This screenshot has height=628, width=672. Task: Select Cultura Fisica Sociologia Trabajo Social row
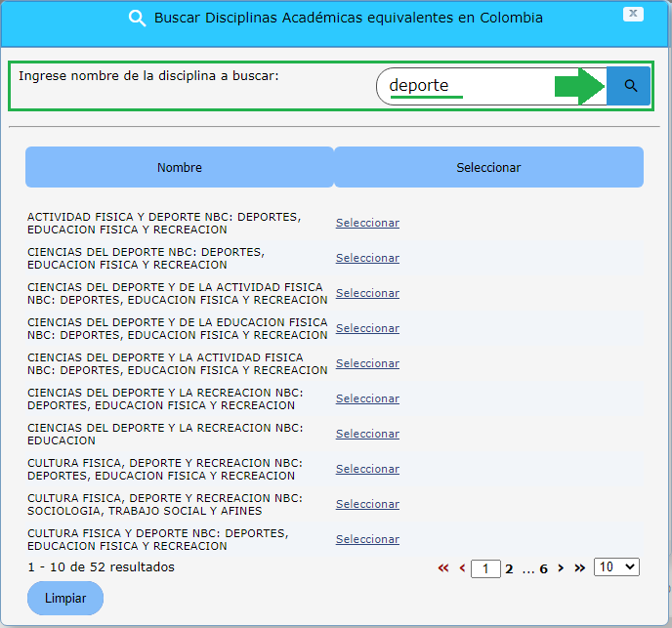click(x=367, y=504)
